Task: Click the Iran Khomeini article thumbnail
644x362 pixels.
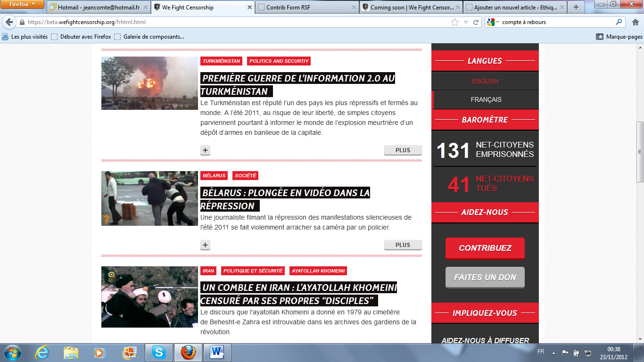Action: click(x=149, y=297)
